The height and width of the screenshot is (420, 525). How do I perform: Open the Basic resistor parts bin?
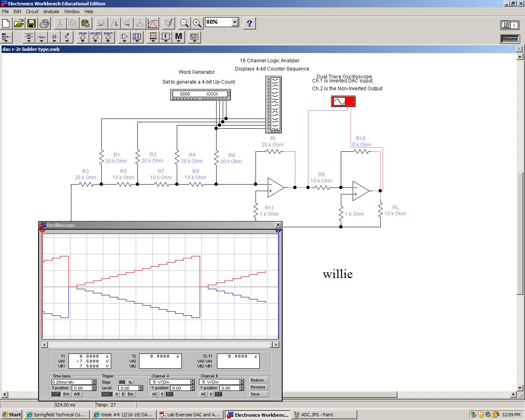41,37
